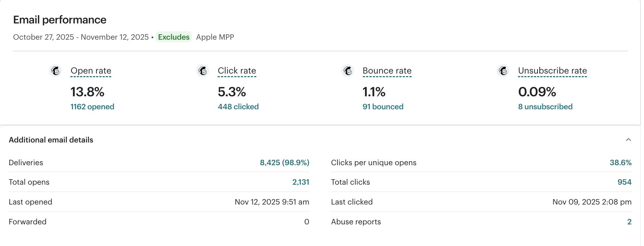View the 448 clicked recipients
The width and height of the screenshot is (644, 246).
tap(238, 107)
